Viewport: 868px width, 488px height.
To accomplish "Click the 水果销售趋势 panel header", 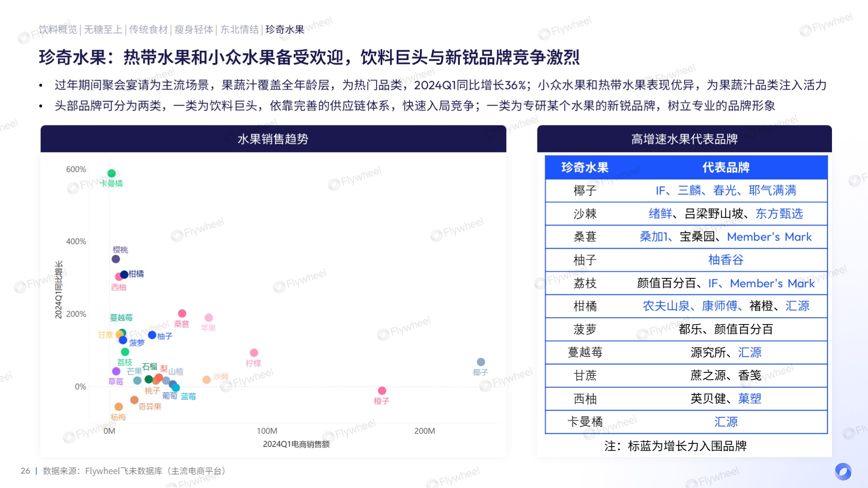I will click(273, 139).
